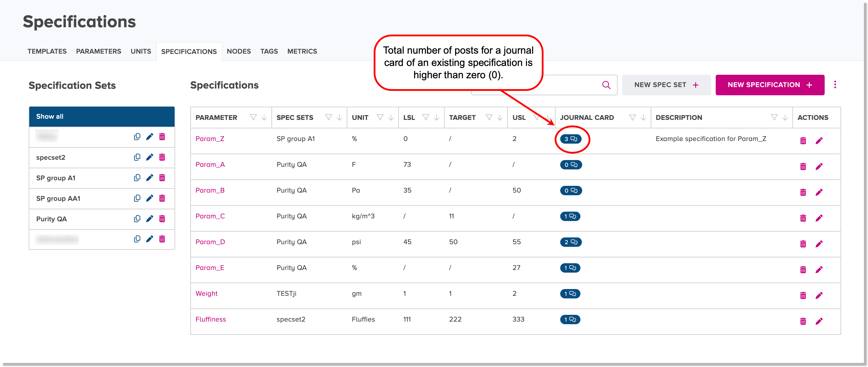The image size is (868, 367).
Task: Switch to the METRICS tab
Action: coord(302,51)
